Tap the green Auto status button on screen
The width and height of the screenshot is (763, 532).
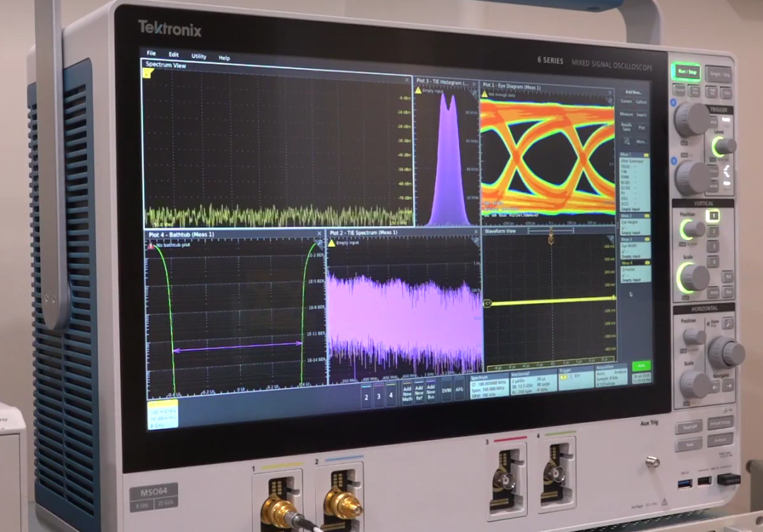click(x=641, y=366)
